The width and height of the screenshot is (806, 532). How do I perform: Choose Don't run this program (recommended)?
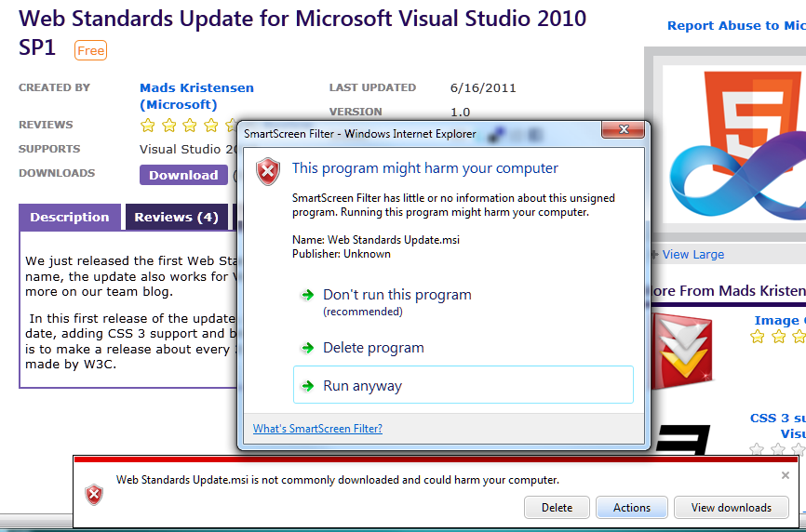point(463,302)
